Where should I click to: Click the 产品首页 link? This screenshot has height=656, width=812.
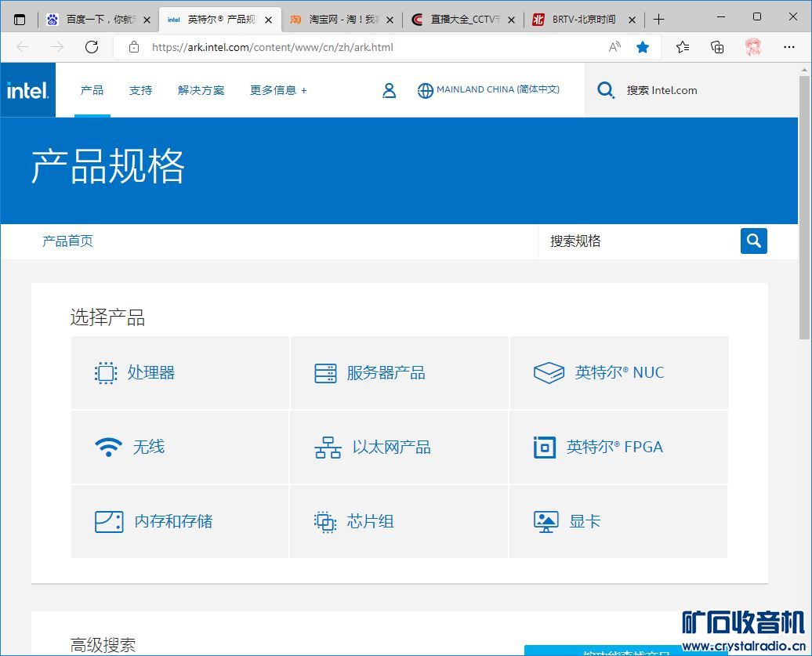click(67, 241)
